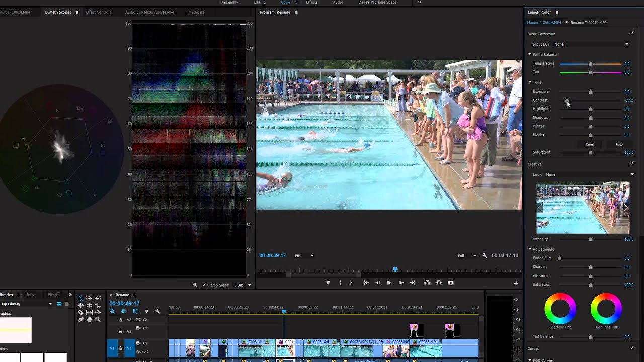Screen dimensions: 644x362
Task: Open Dave's Working Space workspace
Action: pyautogui.click(x=377, y=2)
